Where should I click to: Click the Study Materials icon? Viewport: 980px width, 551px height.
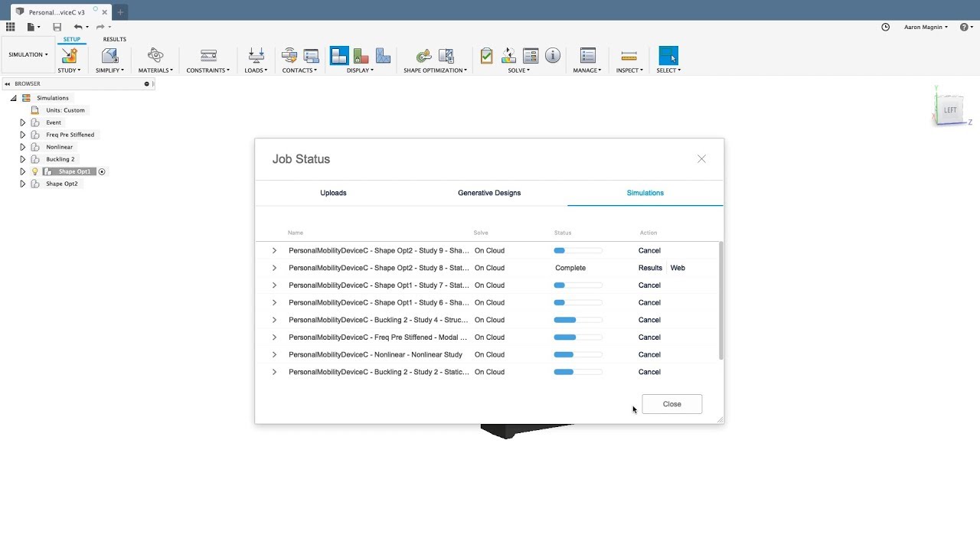click(x=155, y=56)
